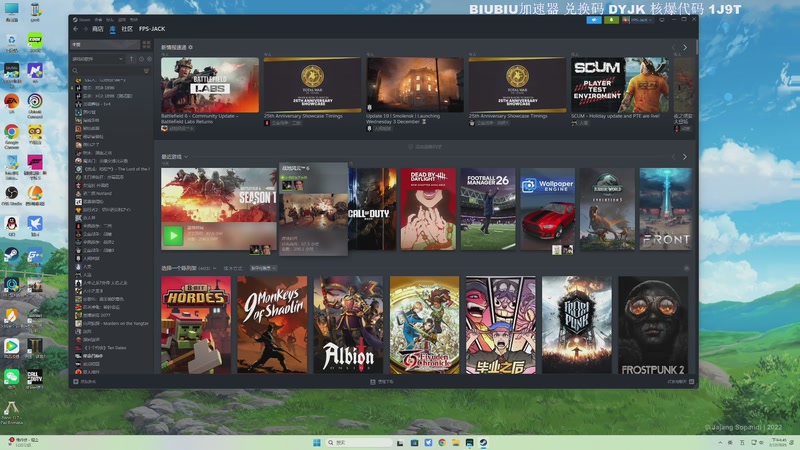
Task: Show next recent games with right arrow
Action: [x=685, y=157]
